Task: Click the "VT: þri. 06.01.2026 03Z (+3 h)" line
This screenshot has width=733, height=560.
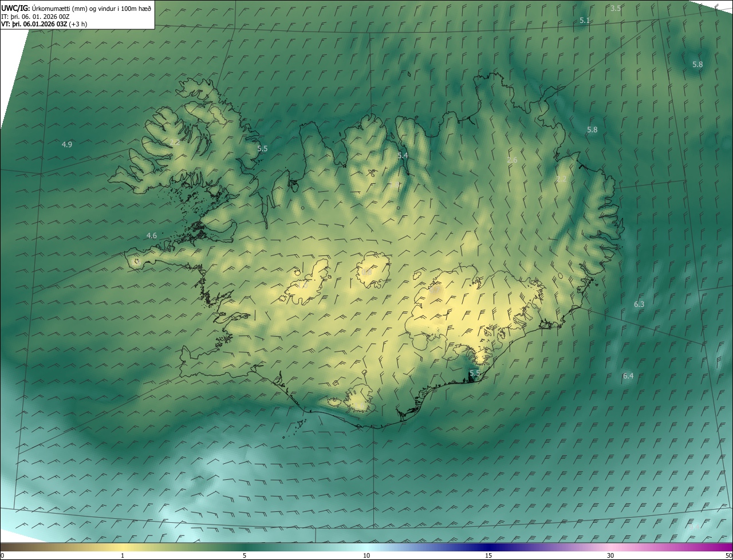Action: click(44, 24)
